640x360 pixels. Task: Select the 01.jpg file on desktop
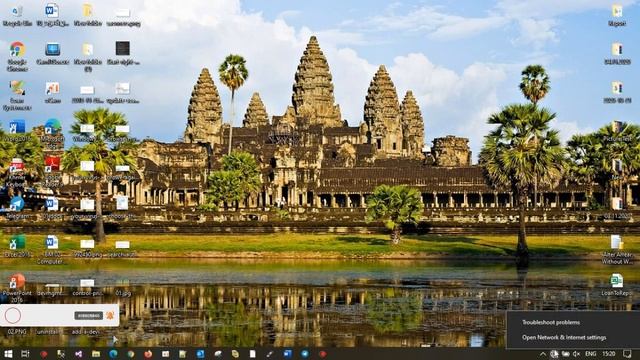tap(123, 287)
